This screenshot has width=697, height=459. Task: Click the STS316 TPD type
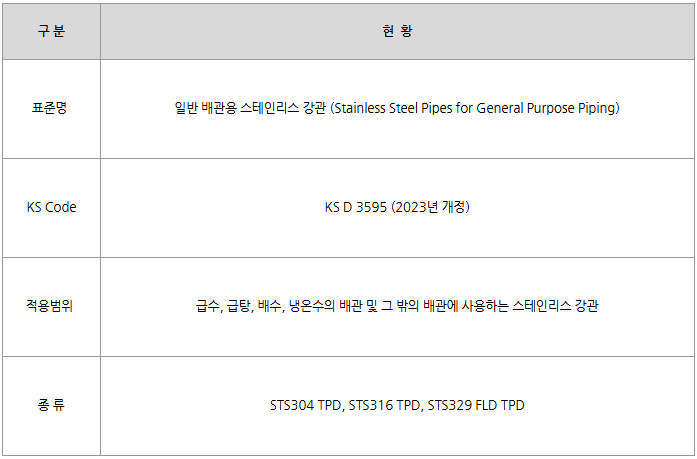(x=384, y=405)
